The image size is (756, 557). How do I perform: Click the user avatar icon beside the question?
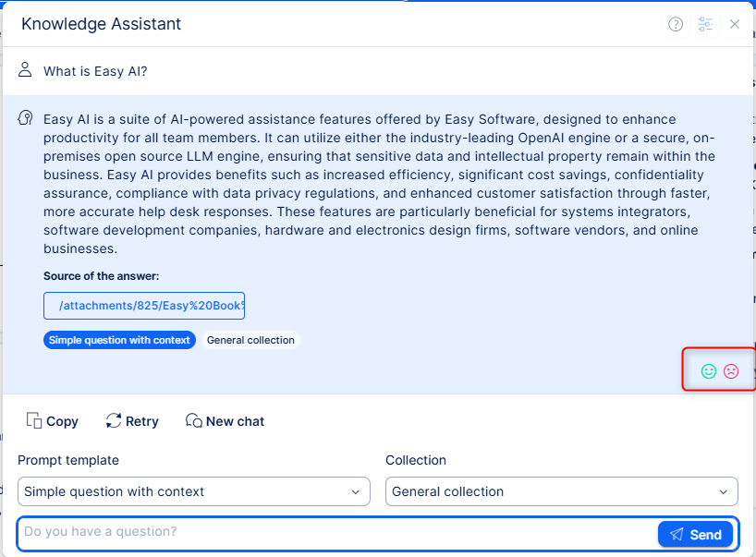25,70
